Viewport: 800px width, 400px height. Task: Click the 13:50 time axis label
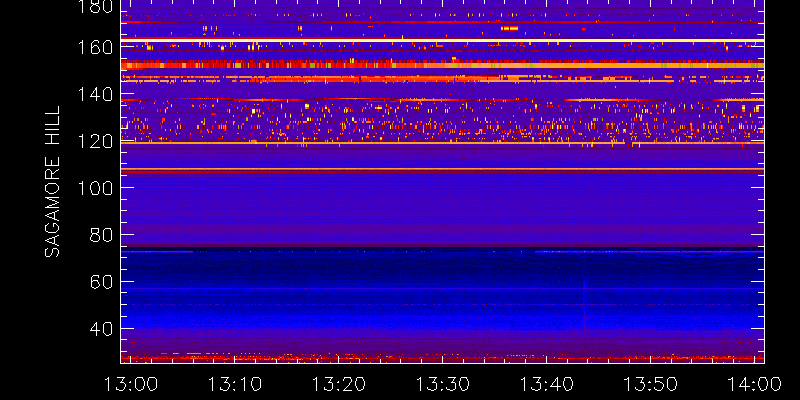(x=651, y=384)
